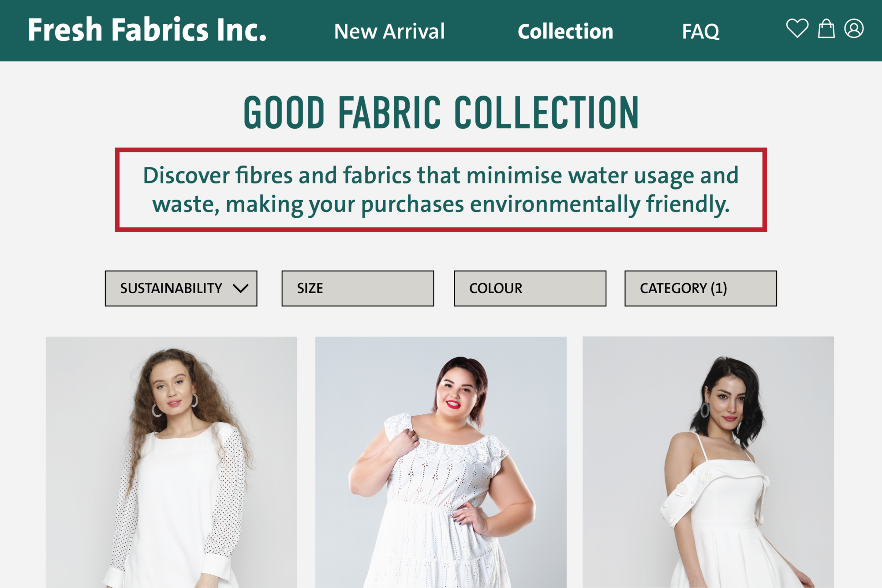Image resolution: width=882 pixels, height=588 pixels.
Task: Select the Collection tab
Action: pyautogui.click(x=566, y=31)
